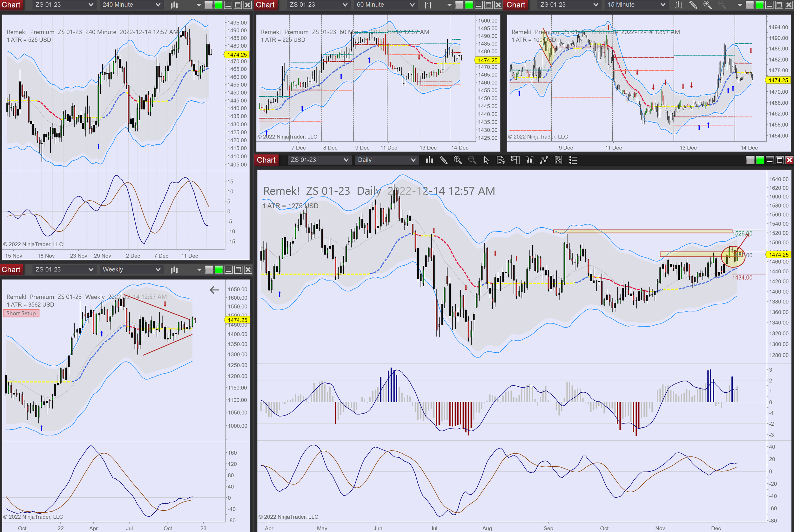The image size is (794, 532).
Task: Toggle green link button on 240 Minute chart
Action: 218,5
